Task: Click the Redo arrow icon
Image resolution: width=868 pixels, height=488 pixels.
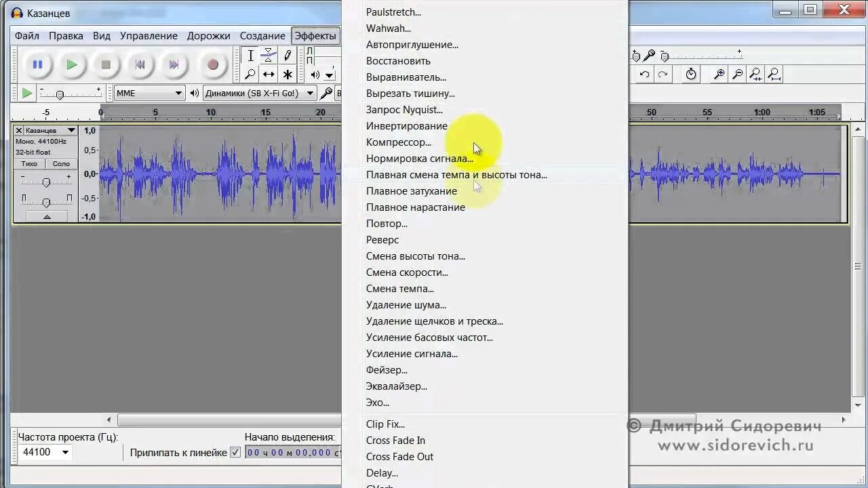Action: [663, 75]
